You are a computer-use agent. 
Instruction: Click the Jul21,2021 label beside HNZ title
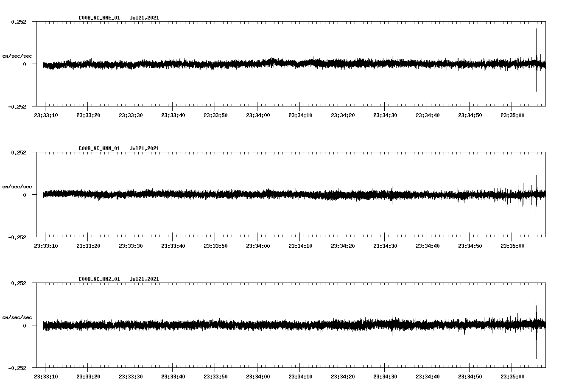pos(144,279)
